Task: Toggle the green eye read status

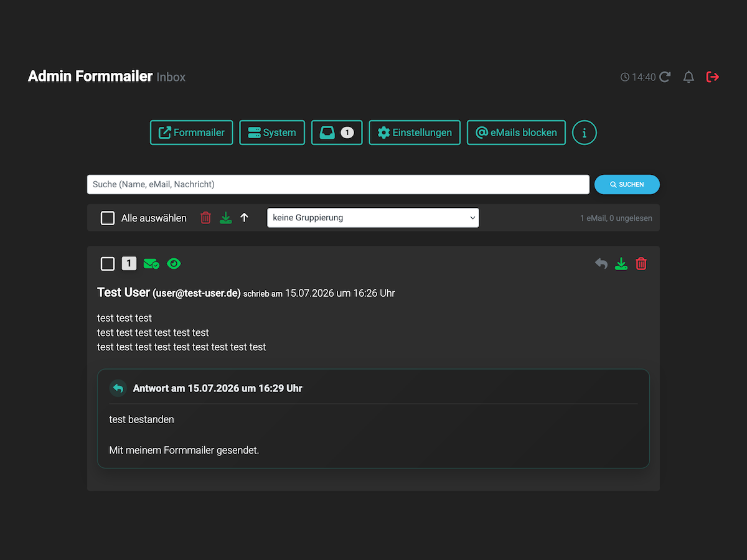Action: 174,264
